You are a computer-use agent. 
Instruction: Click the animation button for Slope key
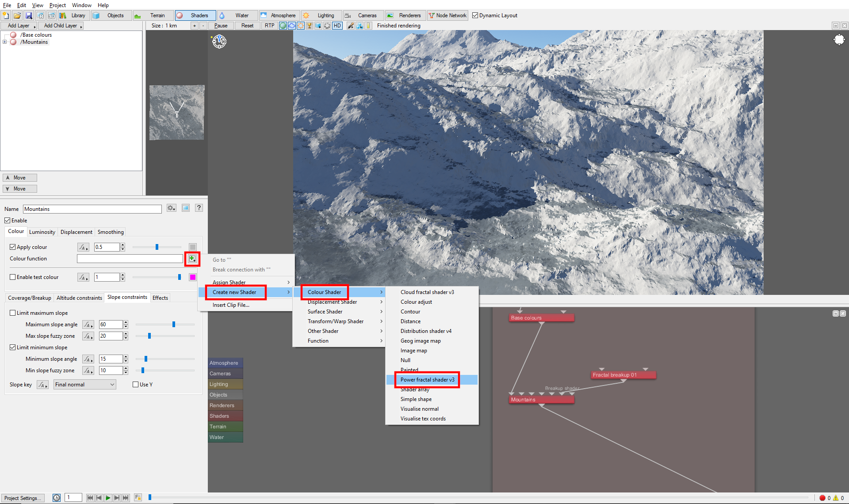[42, 385]
